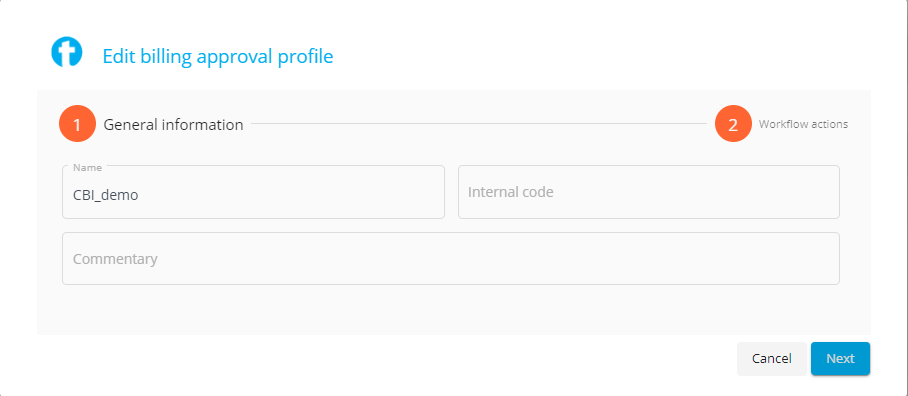Click the small Name floating label
The image size is (908, 396).
pyautogui.click(x=87, y=168)
